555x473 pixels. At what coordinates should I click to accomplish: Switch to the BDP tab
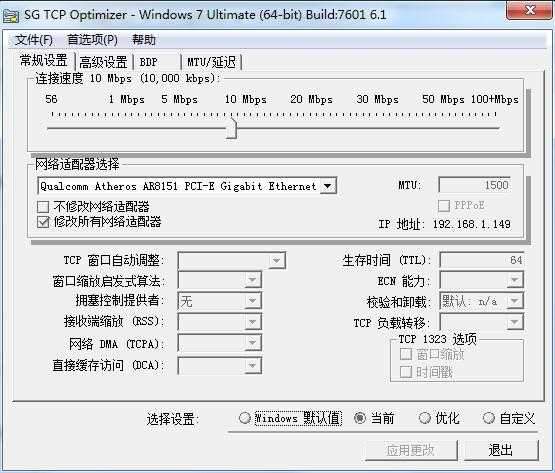[156, 62]
